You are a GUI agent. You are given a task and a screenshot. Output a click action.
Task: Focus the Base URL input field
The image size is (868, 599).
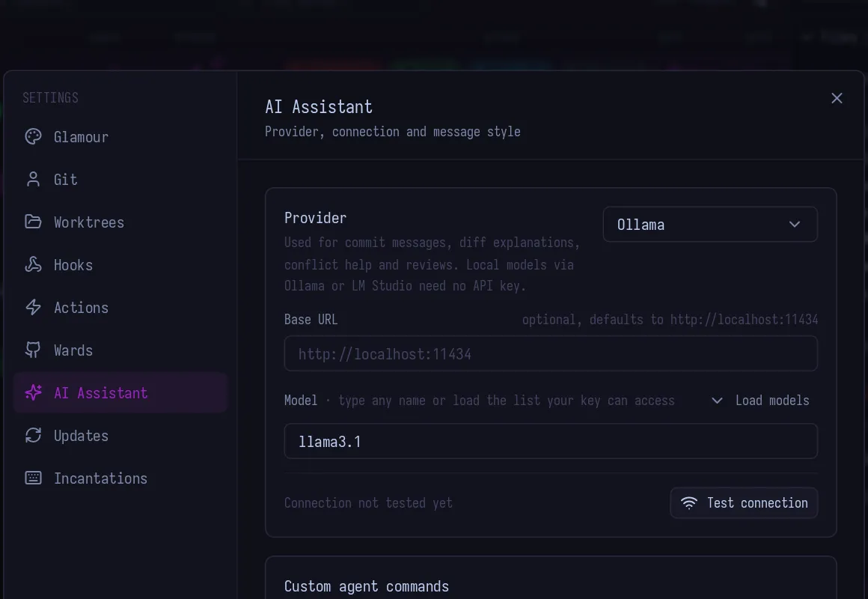(x=551, y=353)
